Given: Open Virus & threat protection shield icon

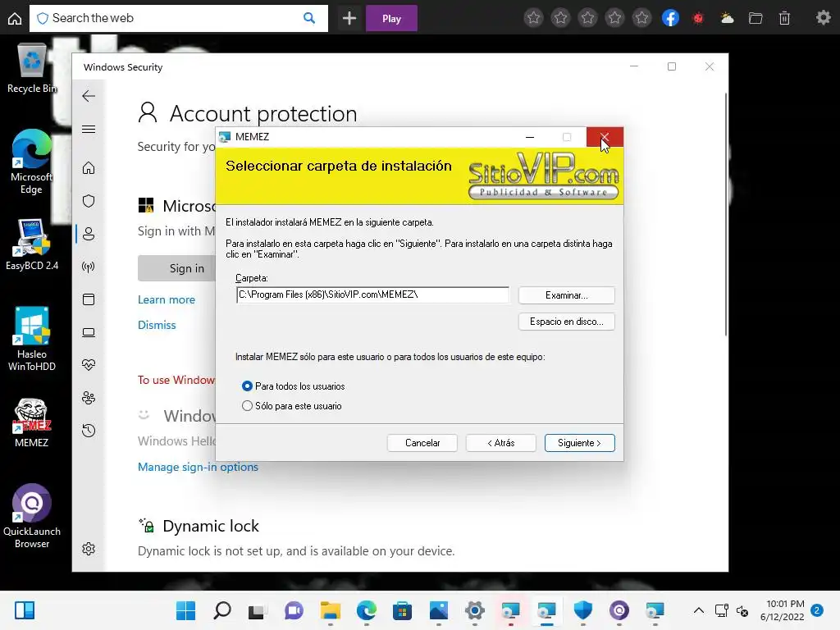Looking at the screenshot, I should coord(89,201).
